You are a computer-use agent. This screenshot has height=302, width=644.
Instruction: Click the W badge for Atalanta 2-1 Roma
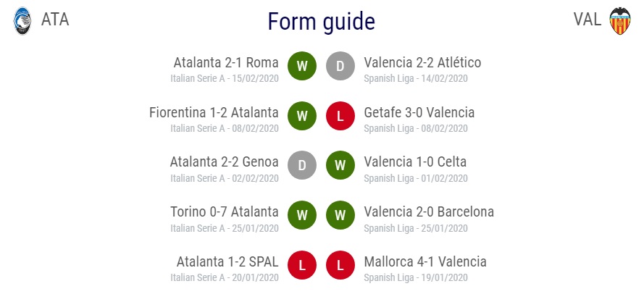pos(302,66)
